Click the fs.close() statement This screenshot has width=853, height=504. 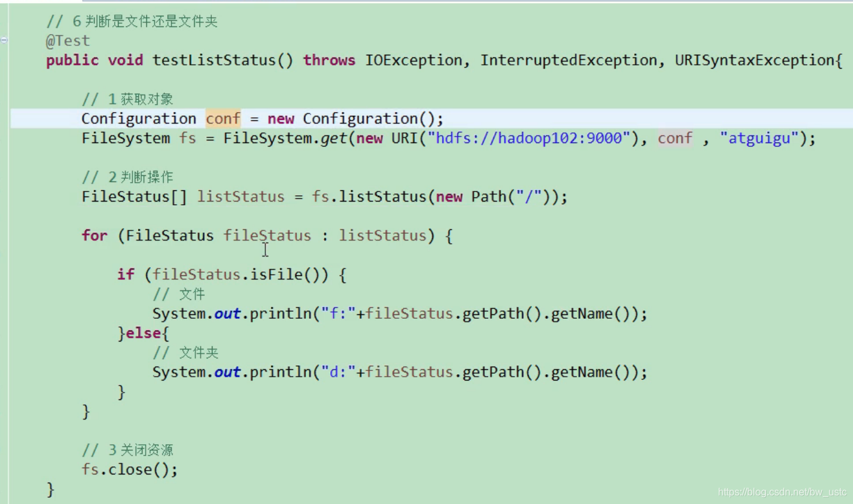pyautogui.click(x=130, y=470)
